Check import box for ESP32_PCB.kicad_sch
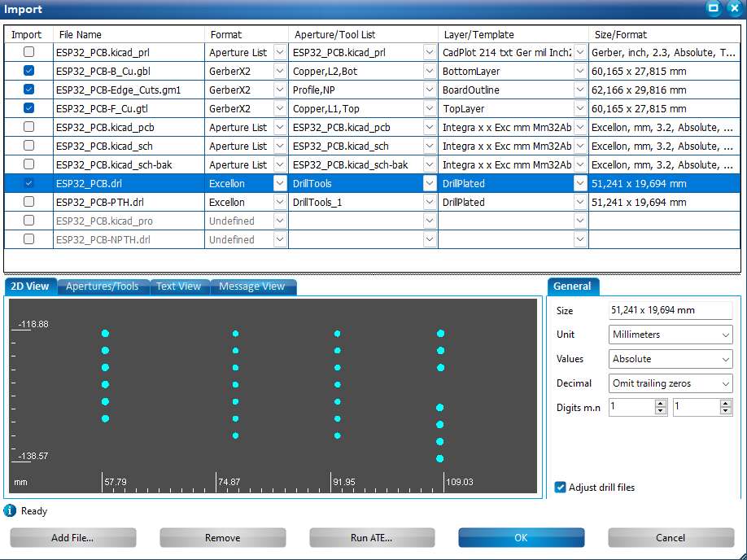747x560 pixels. (29, 146)
